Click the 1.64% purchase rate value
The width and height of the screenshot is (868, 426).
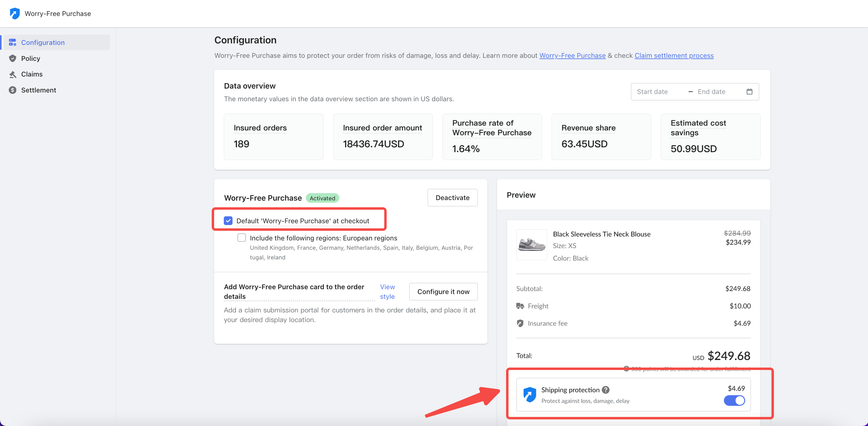click(466, 149)
